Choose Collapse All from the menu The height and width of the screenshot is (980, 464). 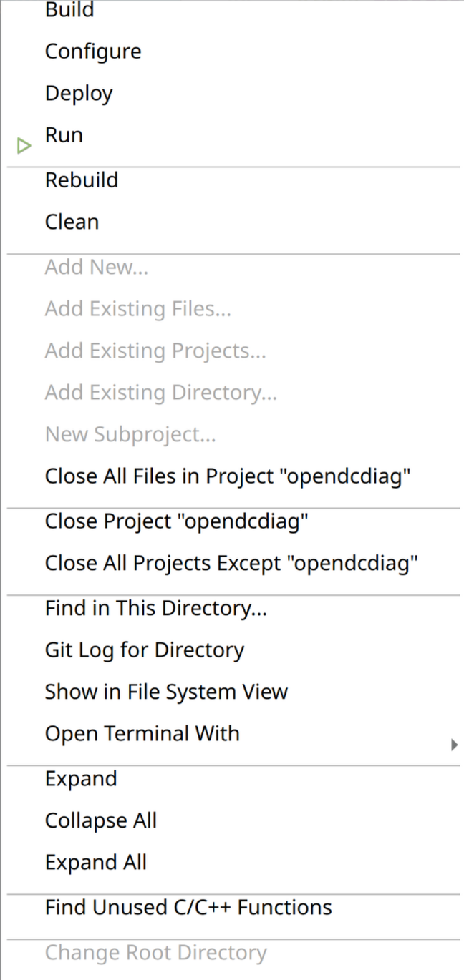(x=101, y=820)
